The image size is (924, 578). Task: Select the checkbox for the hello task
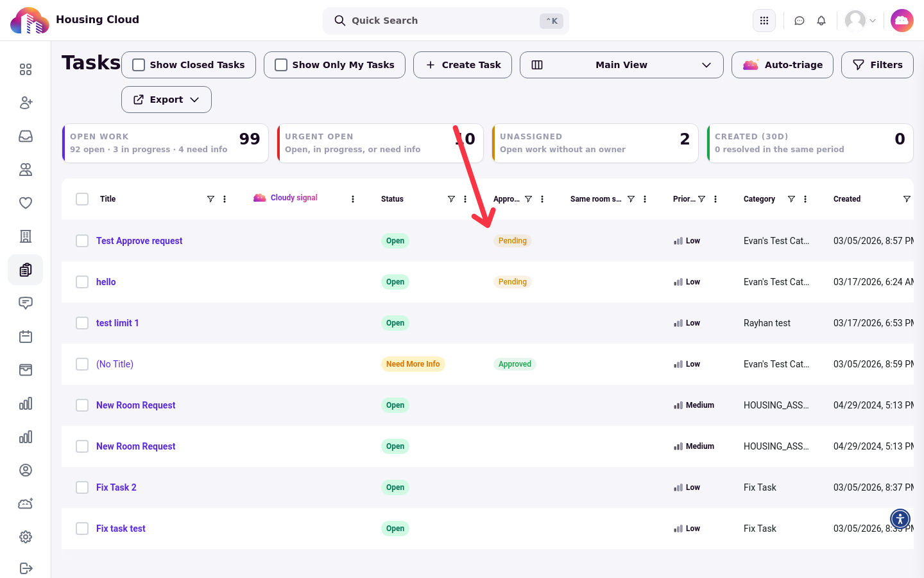click(82, 282)
